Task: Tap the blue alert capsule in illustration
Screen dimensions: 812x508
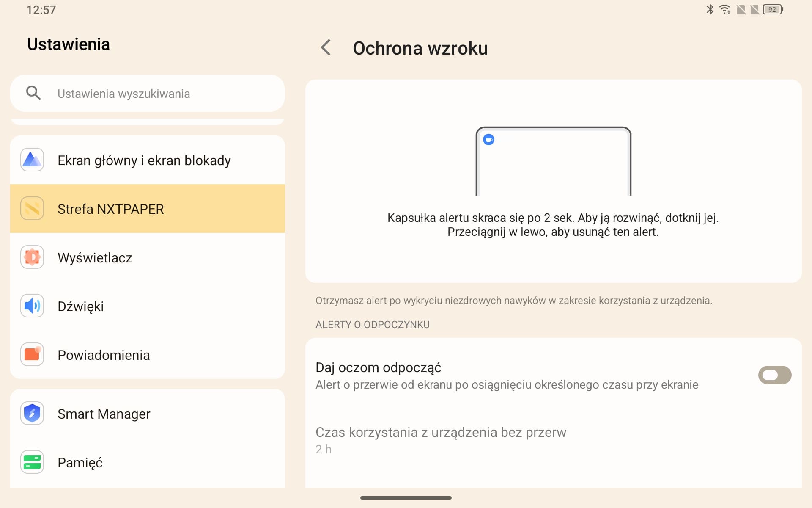Action: coord(488,140)
